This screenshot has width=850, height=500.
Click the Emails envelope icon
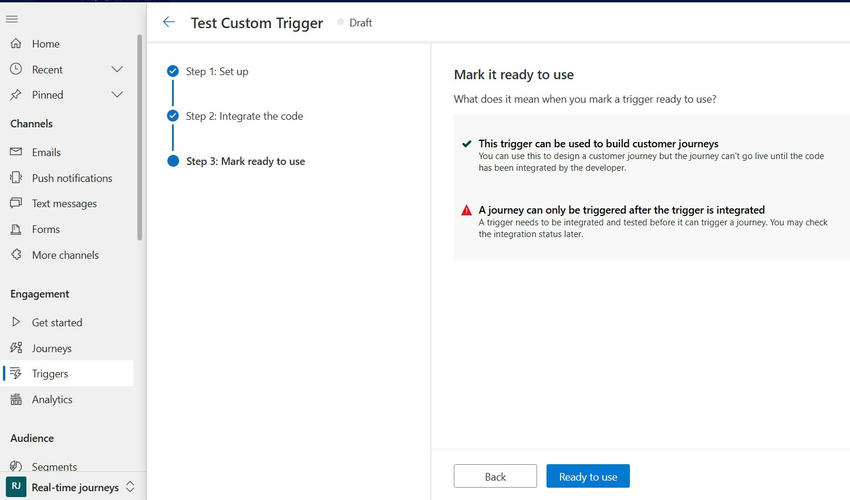click(15, 152)
